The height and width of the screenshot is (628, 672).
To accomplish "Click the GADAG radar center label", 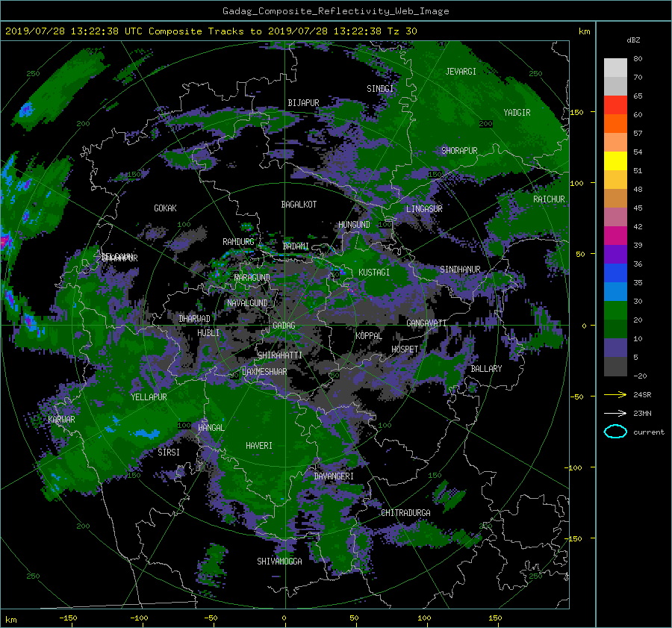I will coord(284,326).
